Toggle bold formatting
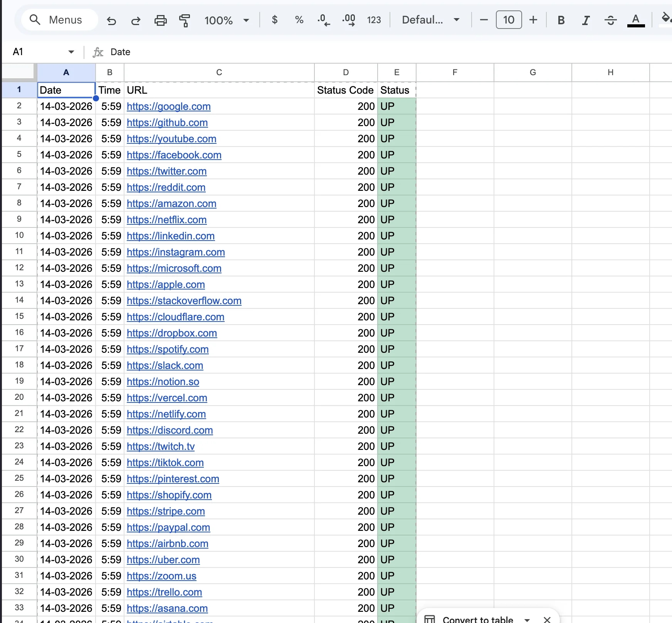This screenshot has width=672, height=623. (x=561, y=20)
